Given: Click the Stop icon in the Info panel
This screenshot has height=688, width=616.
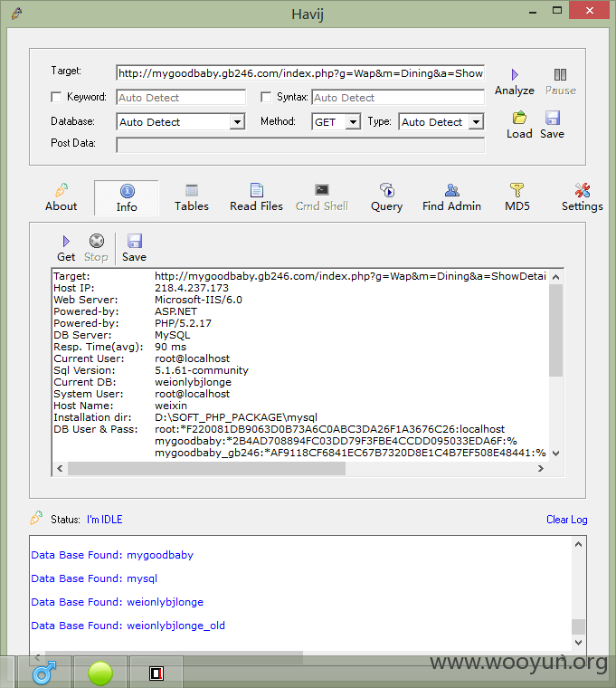Looking at the screenshot, I should (x=97, y=241).
